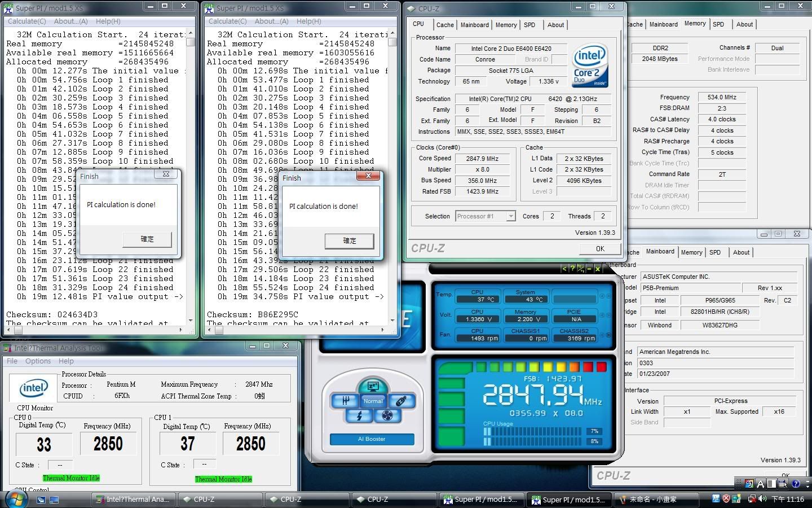Open the fan control icon in AI Suite
812x508 pixels.
coord(387,416)
